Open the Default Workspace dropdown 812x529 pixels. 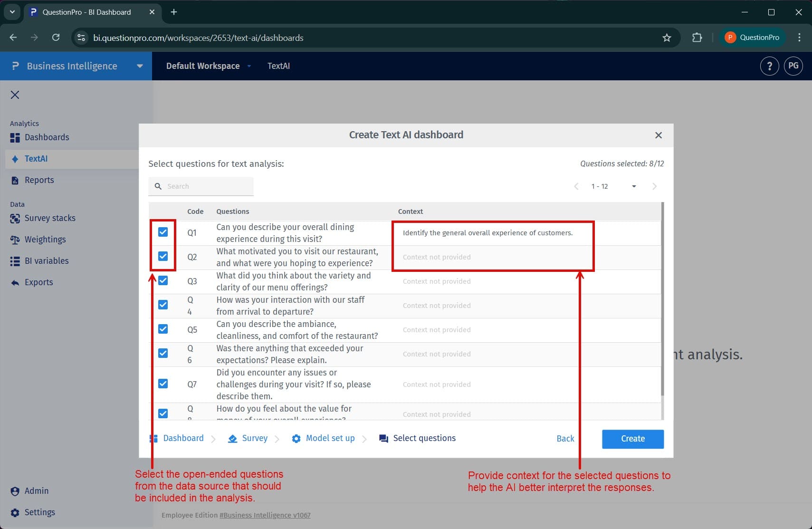click(249, 66)
